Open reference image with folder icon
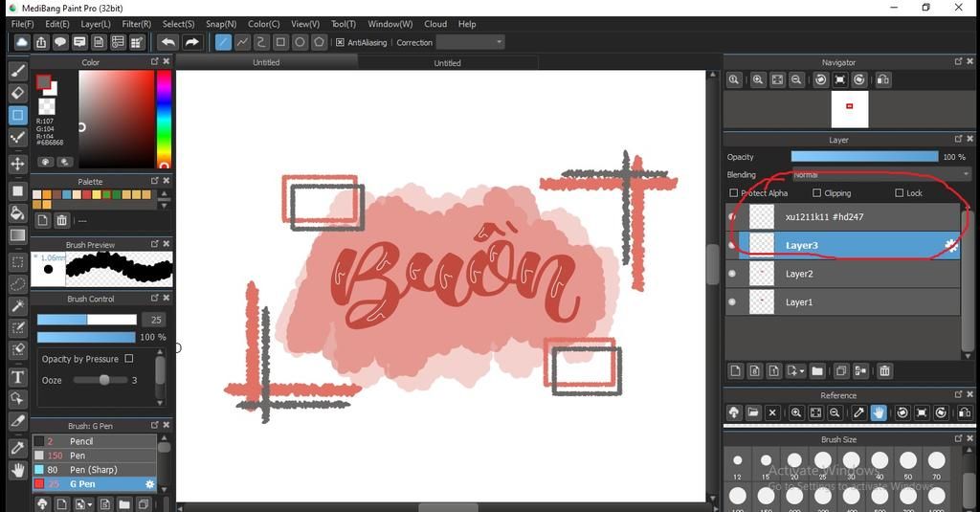 pyautogui.click(x=753, y=412)
